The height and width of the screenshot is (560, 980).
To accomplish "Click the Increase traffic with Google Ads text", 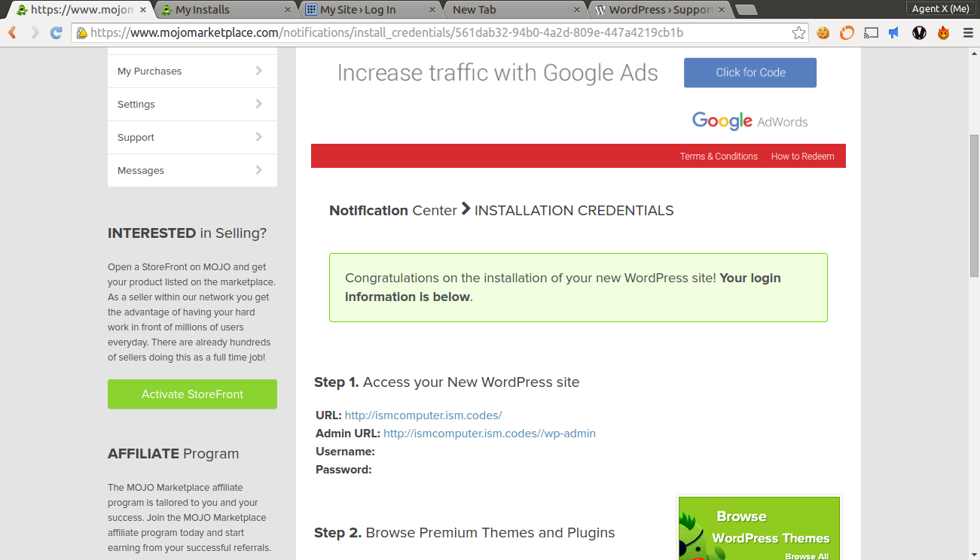I will pyautogui.click(x=497, y=73).
